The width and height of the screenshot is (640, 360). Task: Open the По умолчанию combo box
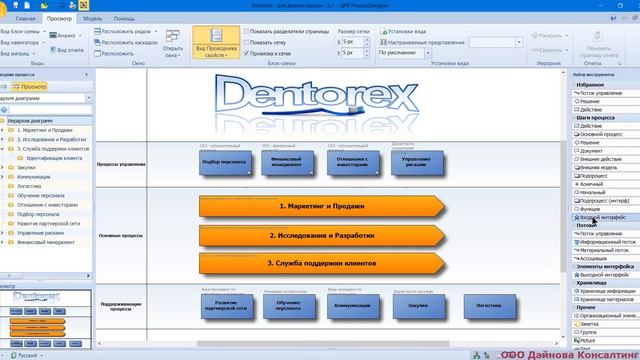coord(428,53)
